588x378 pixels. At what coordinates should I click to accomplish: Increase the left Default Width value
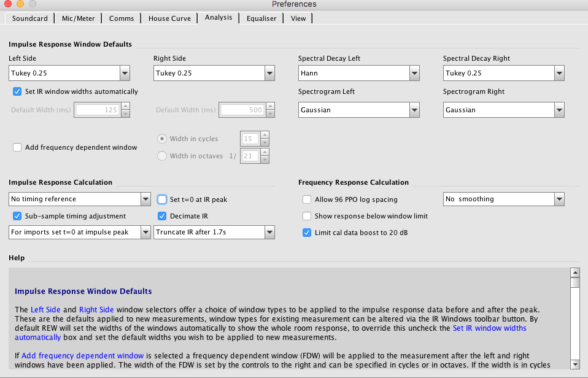pos(126,106)
